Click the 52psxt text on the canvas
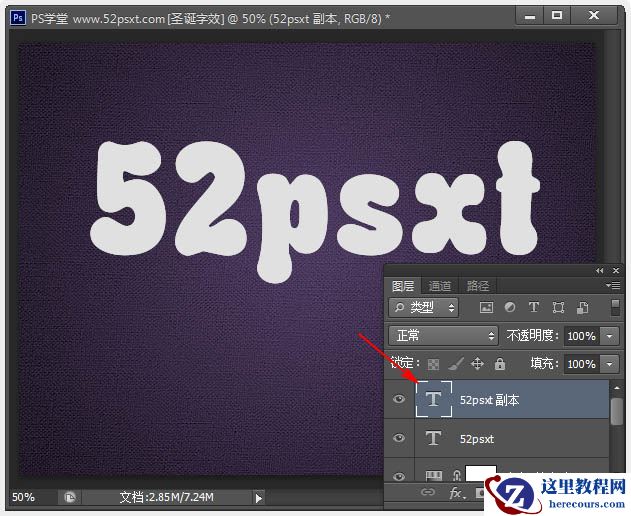Viewport: 631px width, 516px height. tap(315, 211)
